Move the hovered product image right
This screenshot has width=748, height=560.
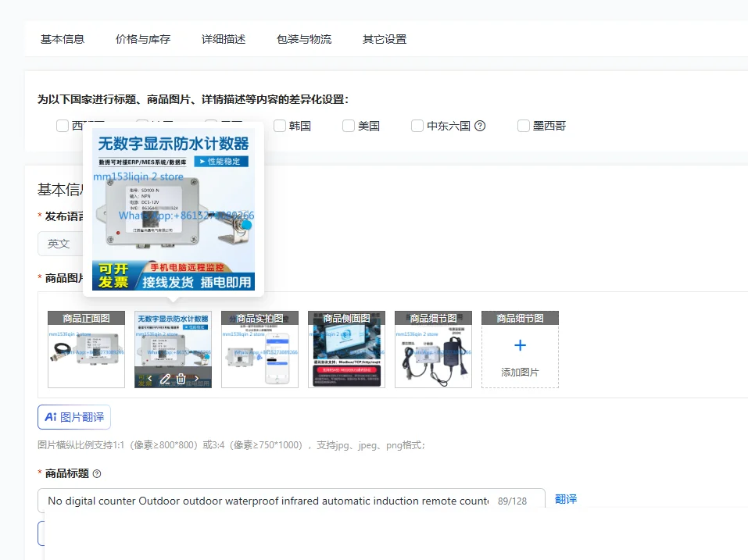pos(196,379)
